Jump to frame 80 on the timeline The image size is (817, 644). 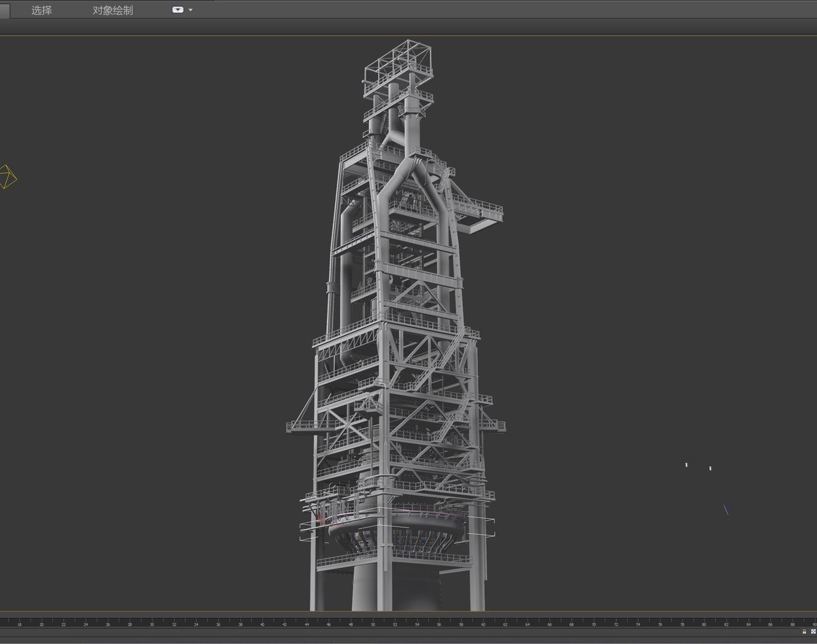pyautogui.click(x=704, y=623)
